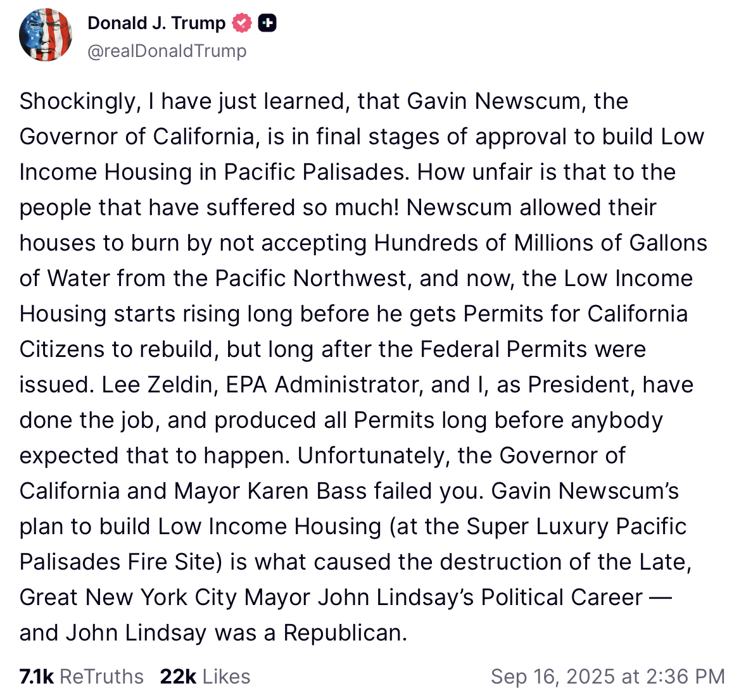Viewport: 746px width, 700px height.
Task: Click the red verified checkmark badge
Action: 242,23
